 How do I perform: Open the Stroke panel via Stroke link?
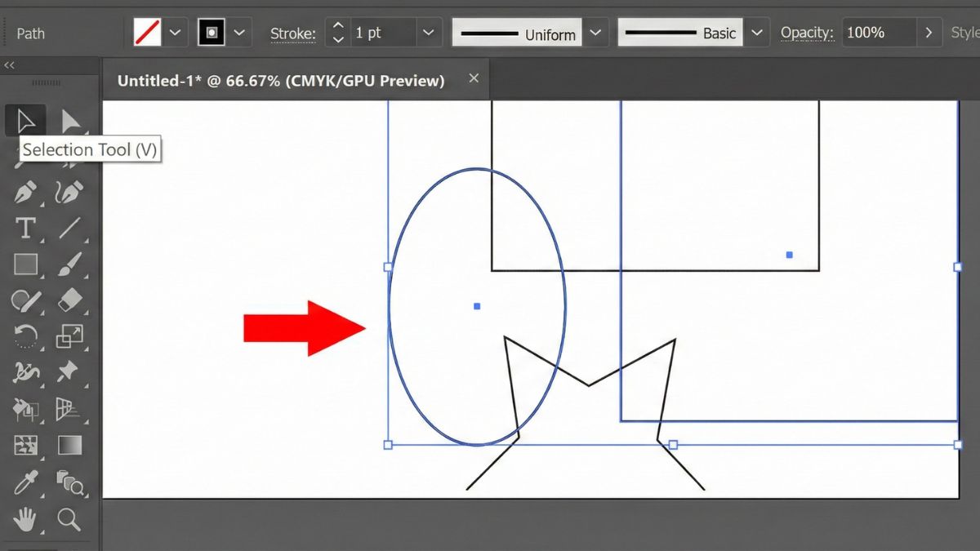292,33
